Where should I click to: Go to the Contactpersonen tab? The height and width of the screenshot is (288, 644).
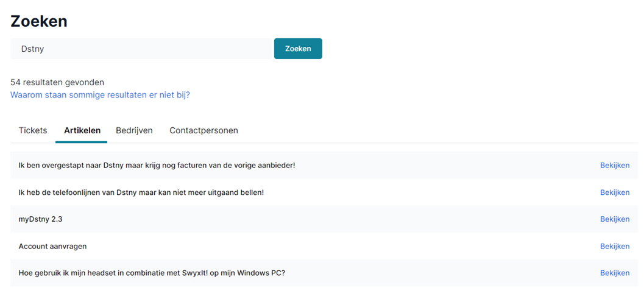[x=203, y=130]
